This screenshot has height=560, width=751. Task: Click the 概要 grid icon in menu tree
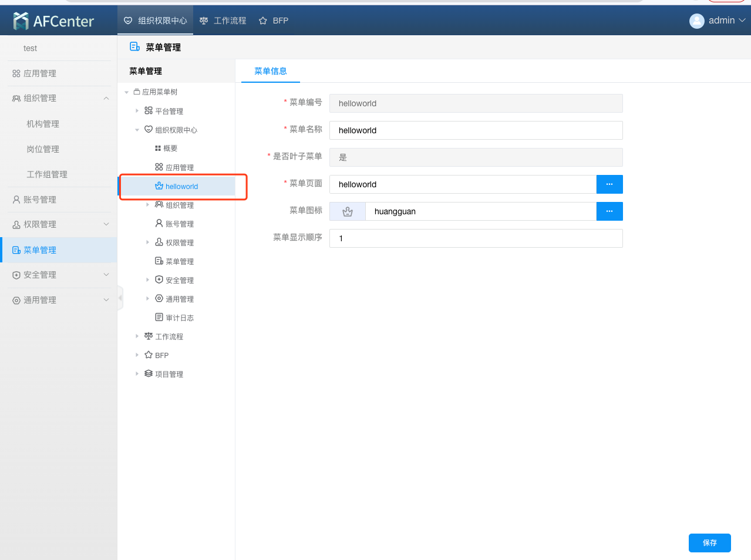(x=158, y=149)
